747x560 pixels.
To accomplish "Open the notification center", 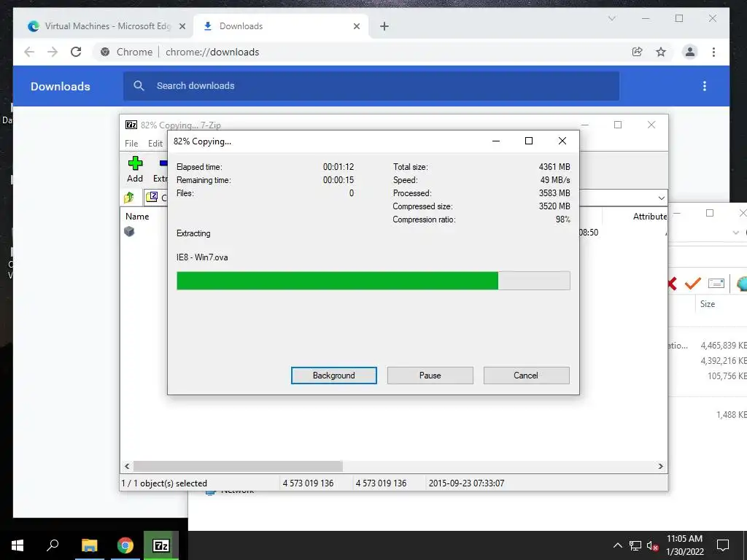I will coord(723,545).
